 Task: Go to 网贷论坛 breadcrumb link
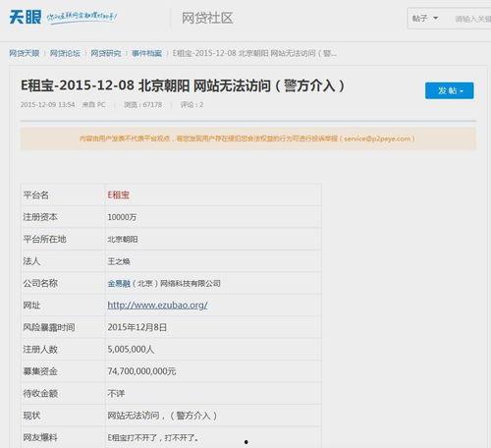[65, 53]
